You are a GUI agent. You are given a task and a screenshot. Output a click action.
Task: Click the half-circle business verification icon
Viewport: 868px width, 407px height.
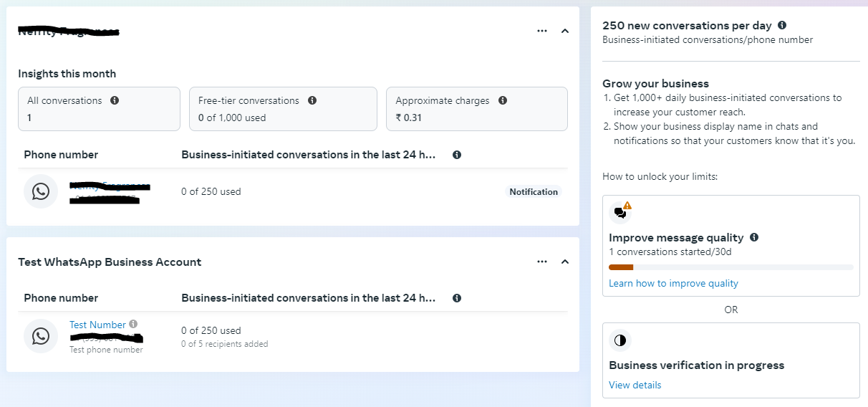point(620,340)
